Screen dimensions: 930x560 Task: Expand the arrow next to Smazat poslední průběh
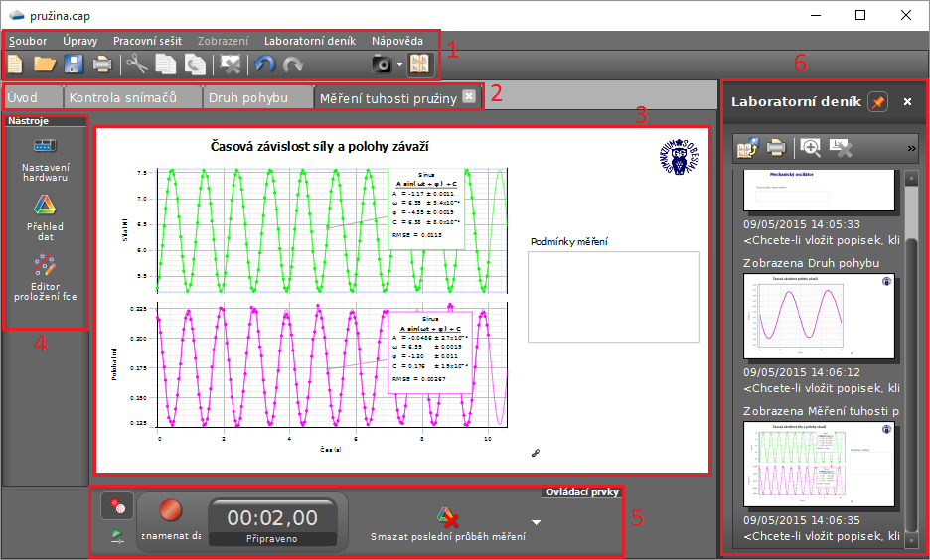click(x=536, y=521)
